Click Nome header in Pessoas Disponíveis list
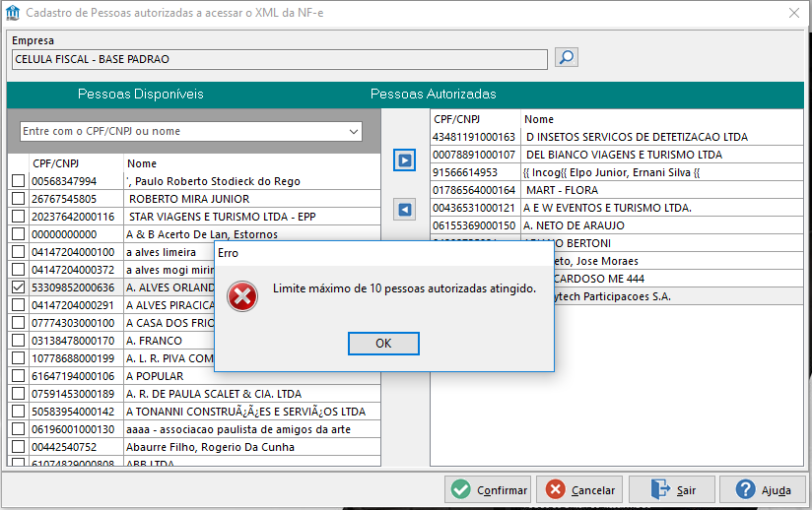812x510 pixels. coord(142,163)
